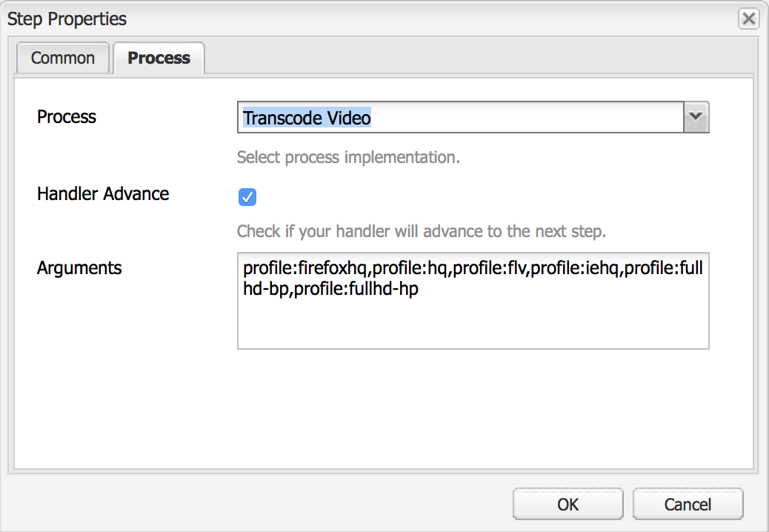This screenshot has height=532, width=769.
Task: Close the Step Properties dialog with X
Action: coord(748,19)
